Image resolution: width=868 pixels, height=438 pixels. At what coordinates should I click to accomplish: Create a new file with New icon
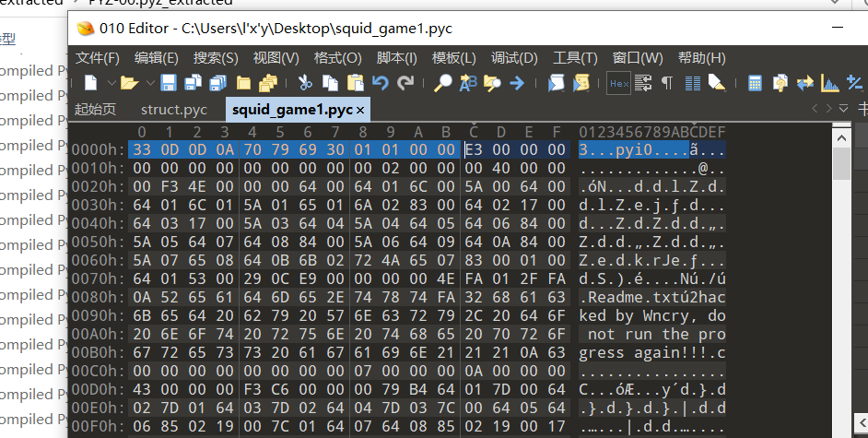point(91,83)
